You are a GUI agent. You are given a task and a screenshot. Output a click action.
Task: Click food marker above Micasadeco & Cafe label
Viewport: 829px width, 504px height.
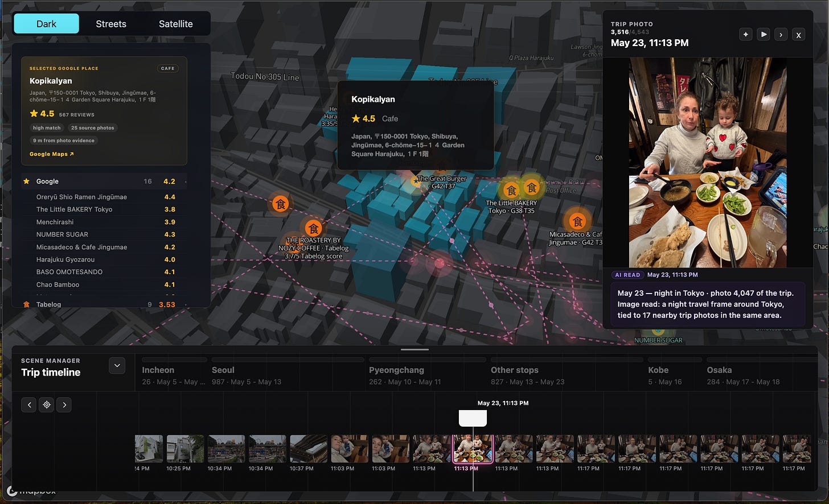click(577, 221)
